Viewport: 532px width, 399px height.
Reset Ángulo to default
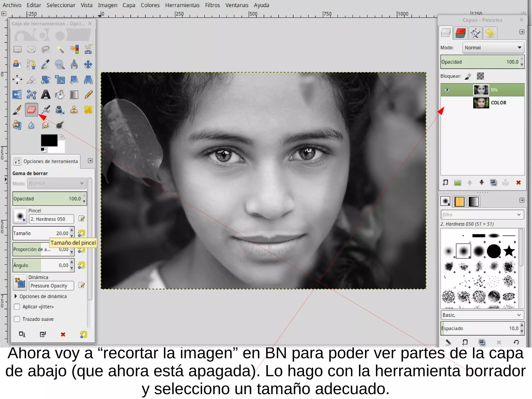tap(82, 265)
